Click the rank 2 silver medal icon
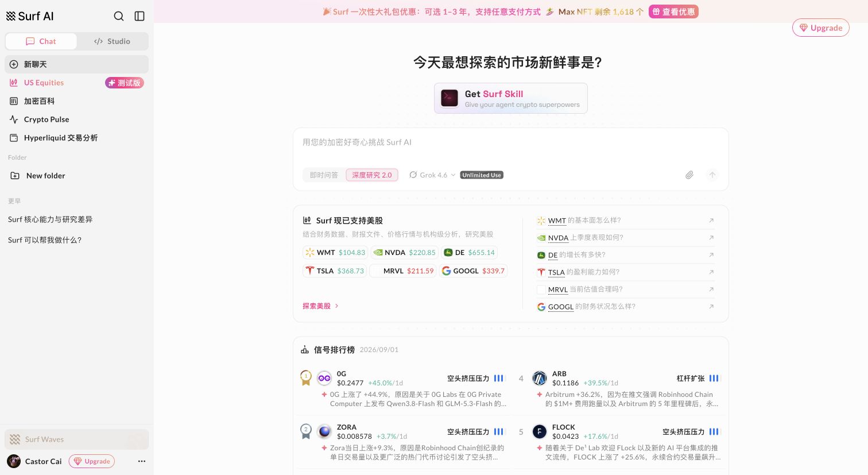This screenshot has height=475, width=868. 306,431
